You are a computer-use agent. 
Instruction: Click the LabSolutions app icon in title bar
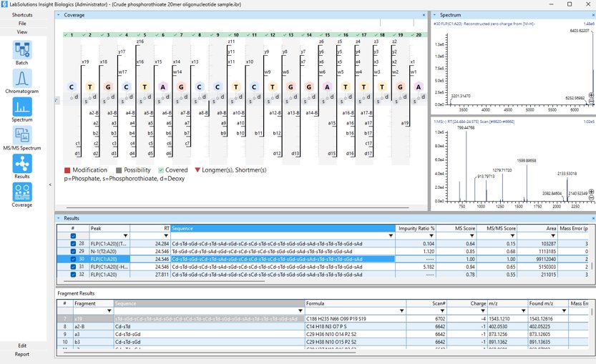coord(4,4)
